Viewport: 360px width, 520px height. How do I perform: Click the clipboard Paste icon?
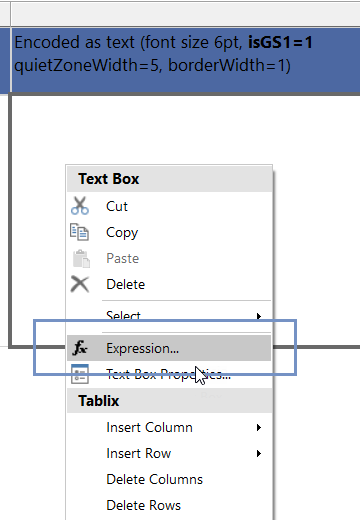81,259
